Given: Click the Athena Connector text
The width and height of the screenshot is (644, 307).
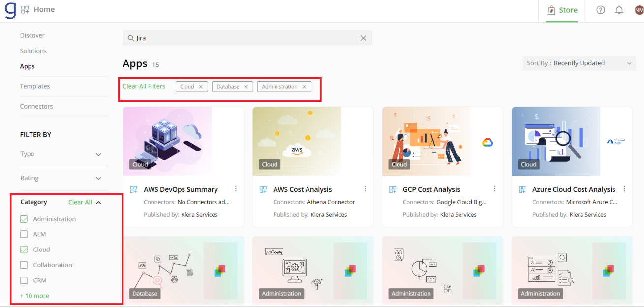Looking at the screenshot, I should [331, 202].
